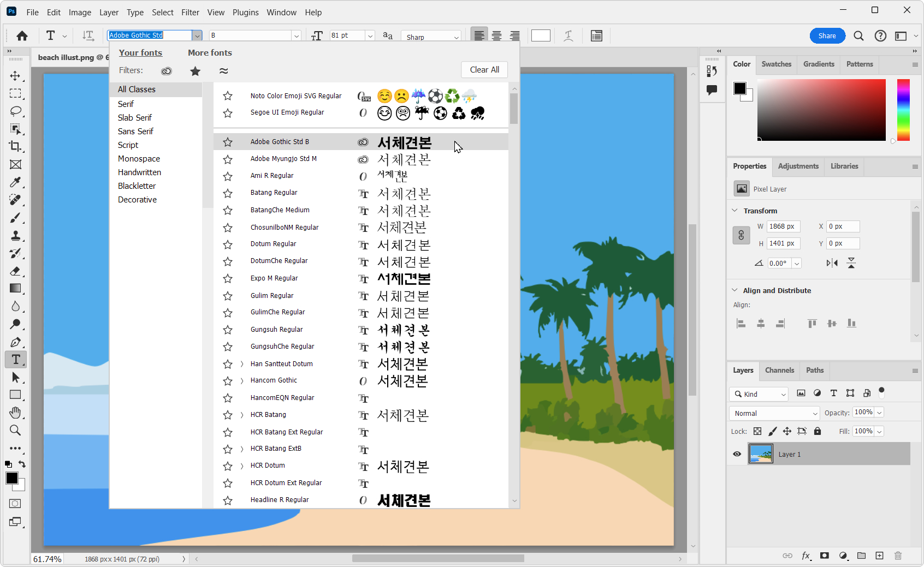Select the Eyedropper tool
Screen dimensions: 924x567
[x=15, y=182]
